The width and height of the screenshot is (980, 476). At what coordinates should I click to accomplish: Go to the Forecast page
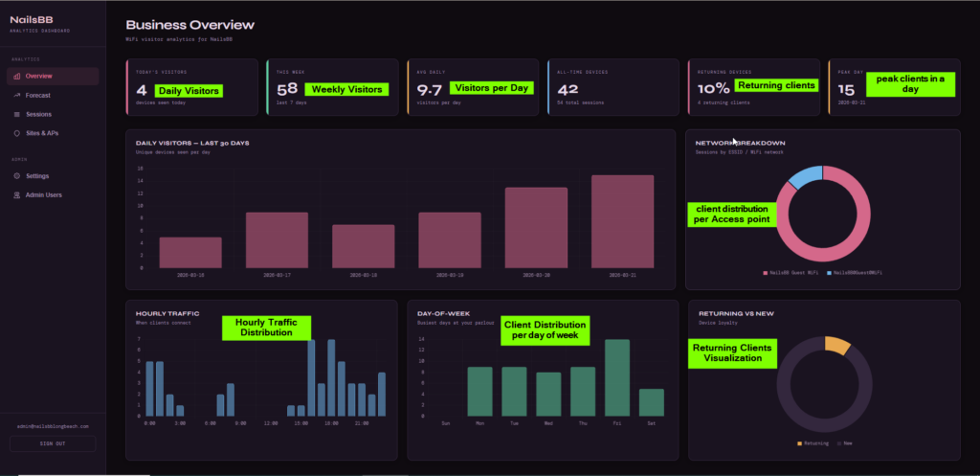[x=53, y=96]
